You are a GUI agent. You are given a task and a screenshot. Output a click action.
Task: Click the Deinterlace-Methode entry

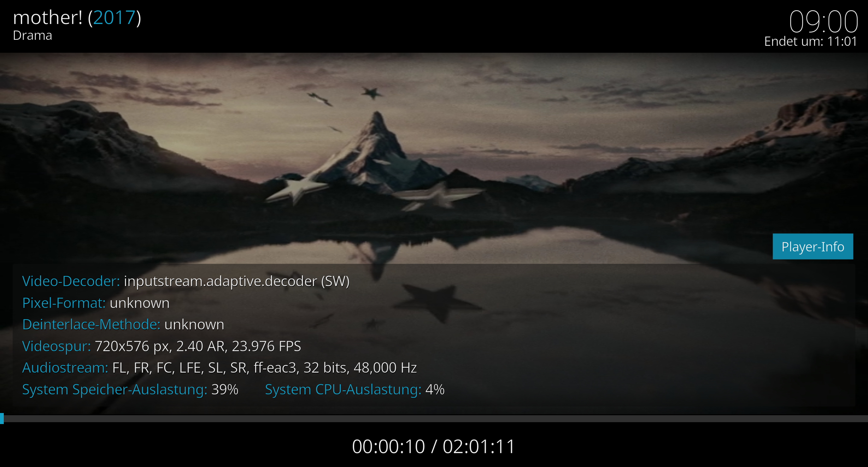[x=123, y=325]
